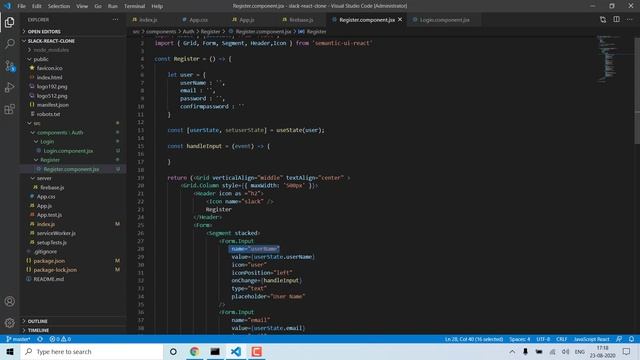
Task: Close the Register.component.jsx tab
Action: (400, 20)
